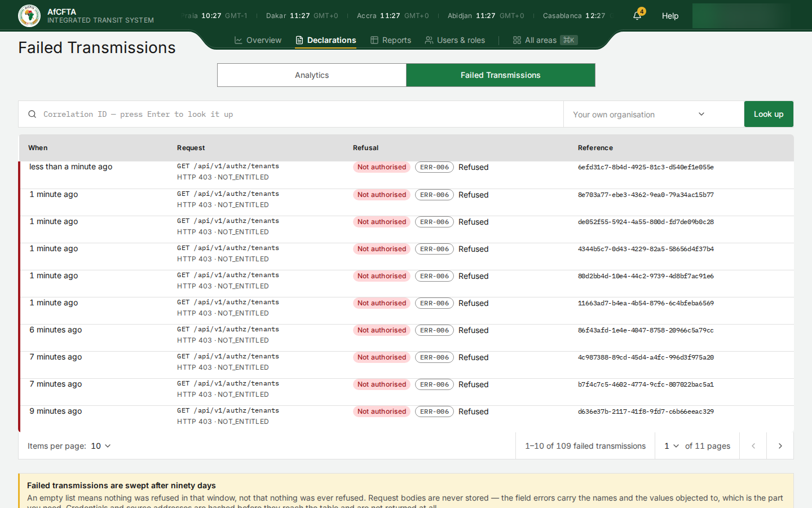Open the page number selector
812x508 pixels.
pyautogui.click(x=671, y=446)
